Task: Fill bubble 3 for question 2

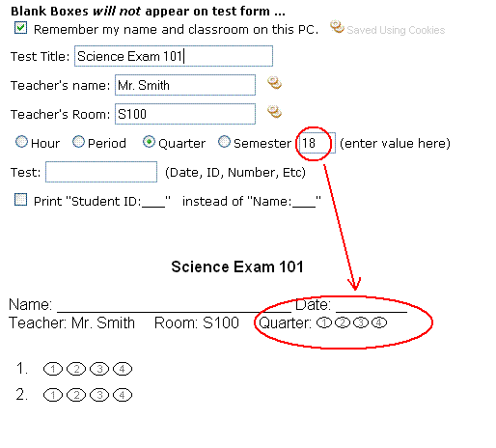Action: (99, 395)
